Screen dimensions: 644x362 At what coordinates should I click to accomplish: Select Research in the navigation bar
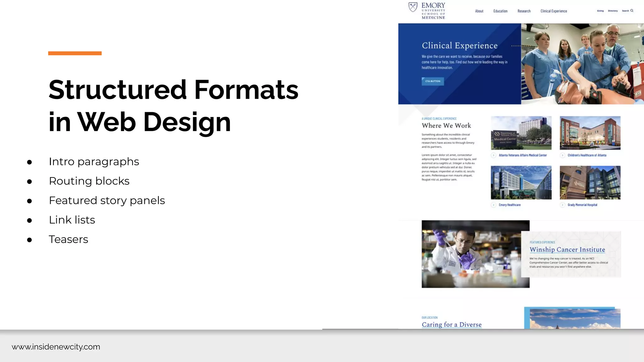tap(524, 11)
